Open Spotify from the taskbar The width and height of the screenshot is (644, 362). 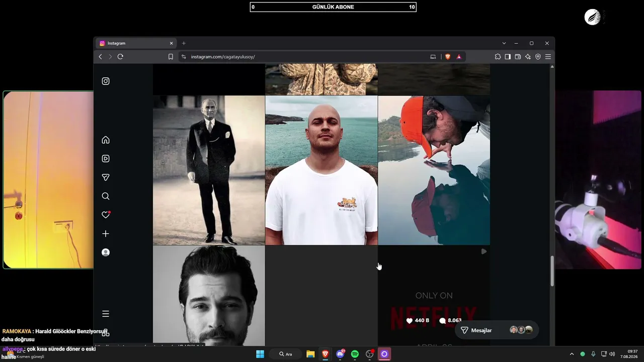pos(355,354)
